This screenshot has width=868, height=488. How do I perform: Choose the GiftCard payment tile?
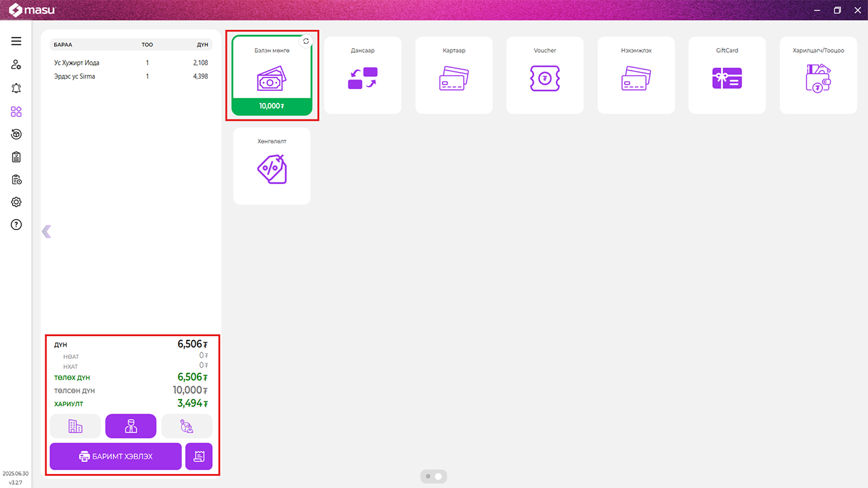click(727, 76)
